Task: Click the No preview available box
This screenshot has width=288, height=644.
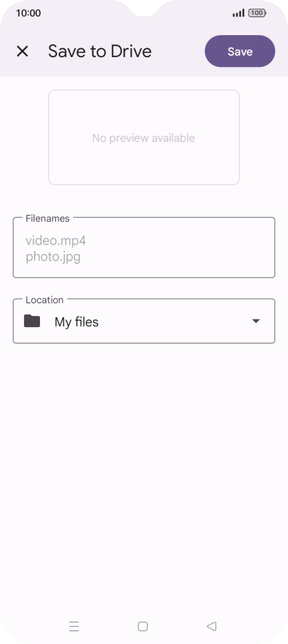Action: point(144,138)
